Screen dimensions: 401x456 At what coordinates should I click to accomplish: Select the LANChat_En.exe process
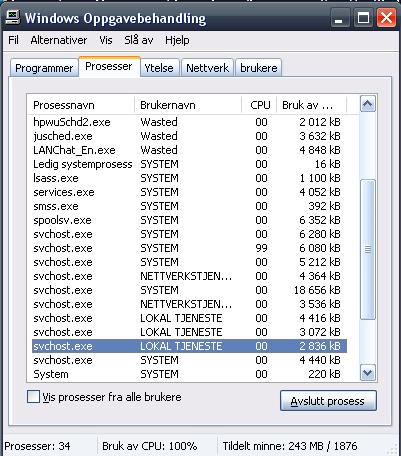point(189,150)
